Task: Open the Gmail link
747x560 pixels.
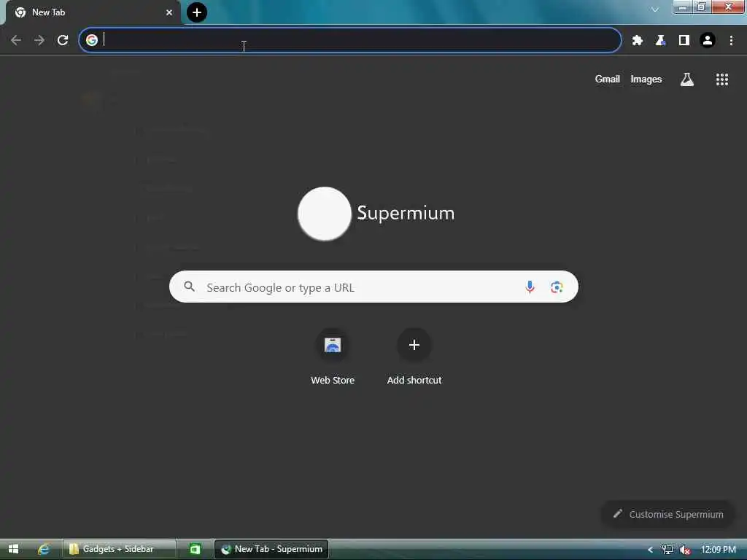Action: pos(608,79)
